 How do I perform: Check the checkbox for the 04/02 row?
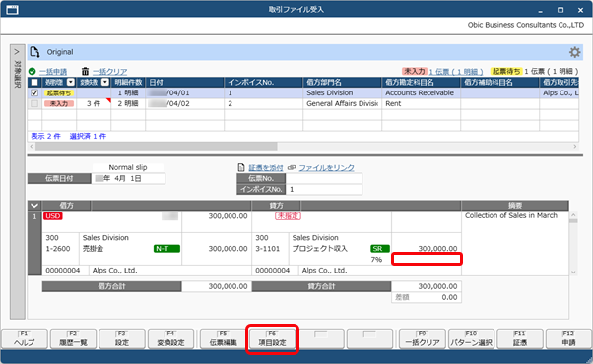click(34, 103)
